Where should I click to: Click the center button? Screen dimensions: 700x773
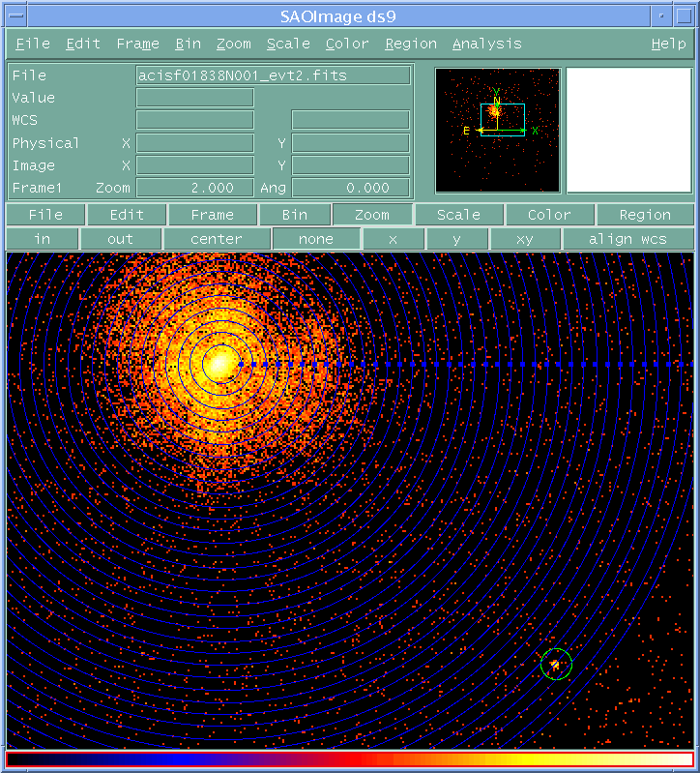pos(217,239)
